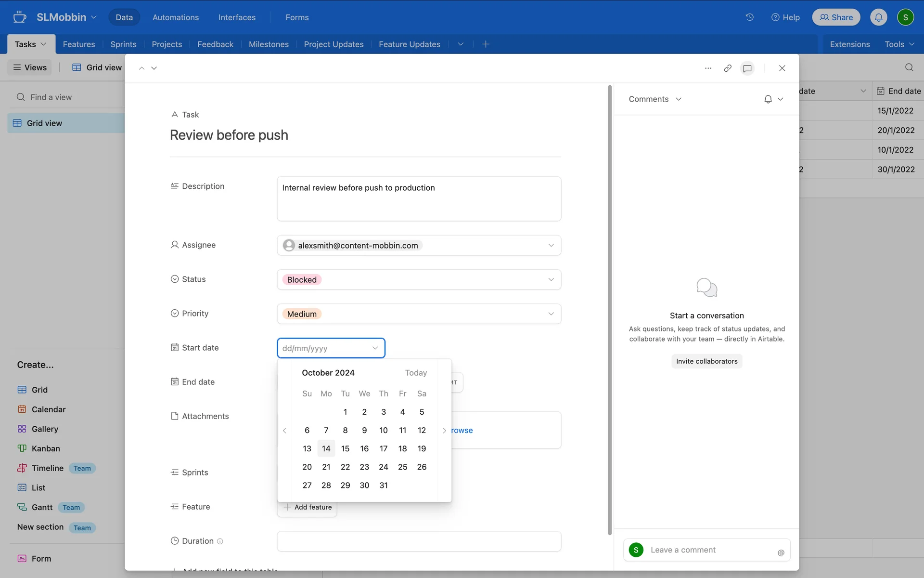Add a new table with the plus icon
The width and height of the screenshot is (924, 578).
click(x=486, y=44)
